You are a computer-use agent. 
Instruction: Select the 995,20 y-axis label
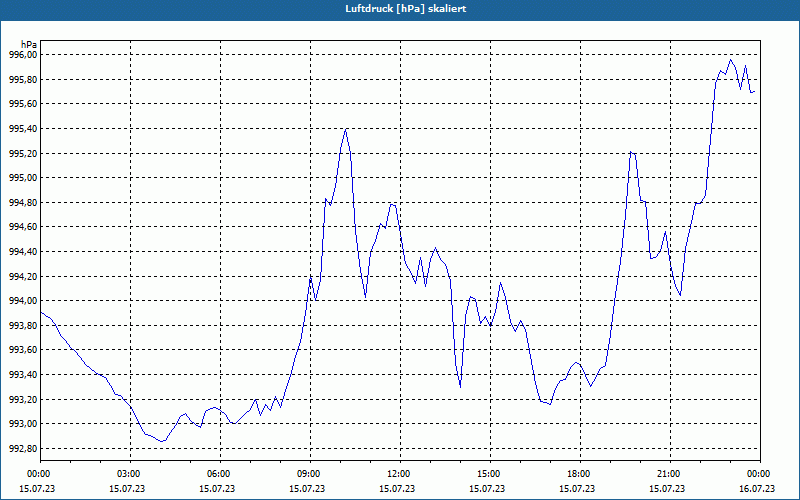point(23,153)
